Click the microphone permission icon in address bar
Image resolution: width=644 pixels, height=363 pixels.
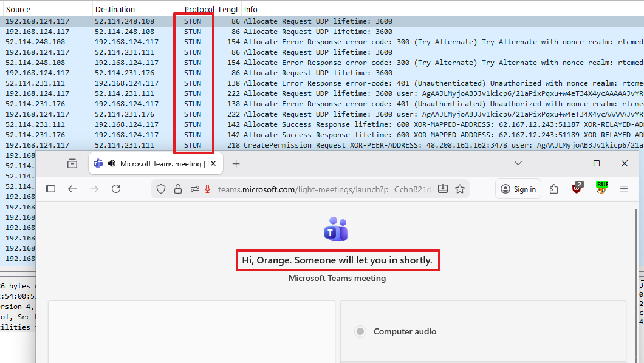pos(207,189)
